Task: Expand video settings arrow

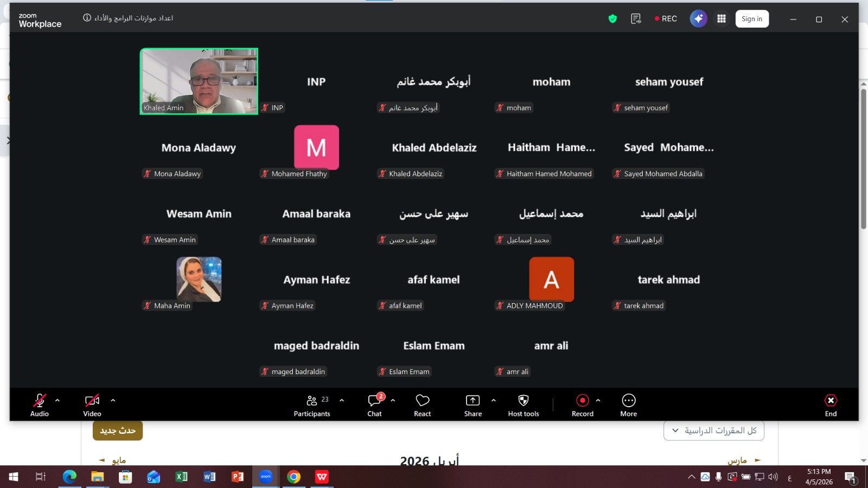Action: point(113,400)
